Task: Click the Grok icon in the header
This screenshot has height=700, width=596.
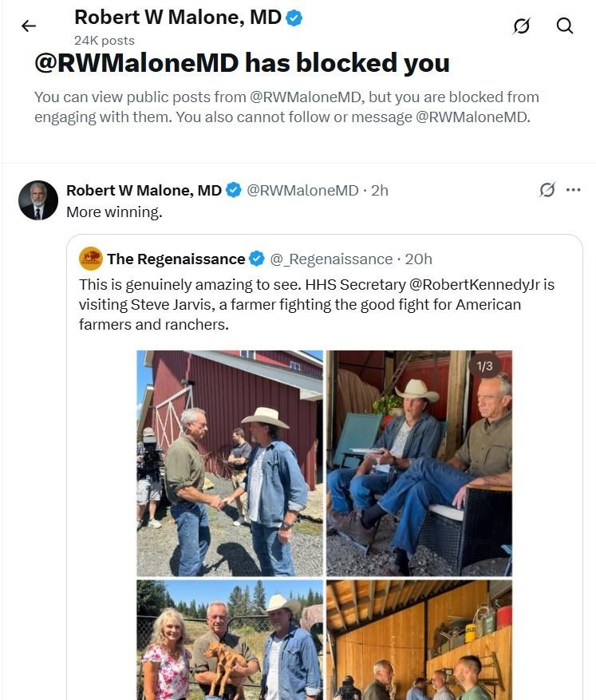Action: pos(522,26)
